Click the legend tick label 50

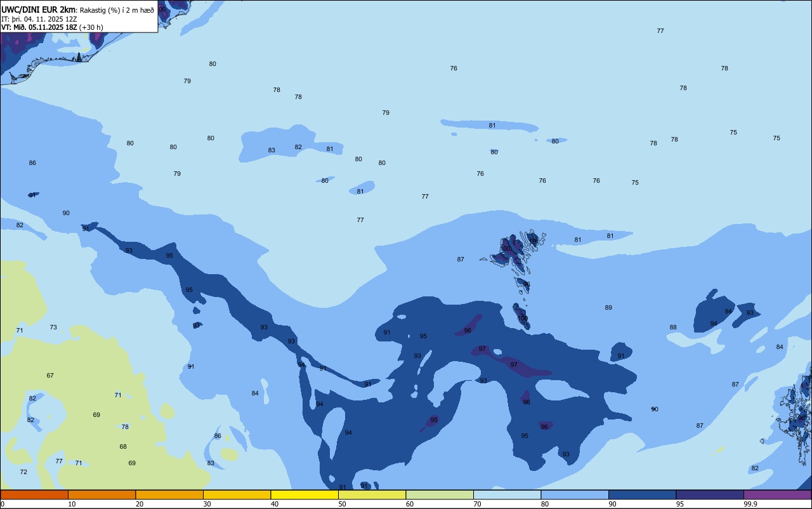click(x=342, y=504)
